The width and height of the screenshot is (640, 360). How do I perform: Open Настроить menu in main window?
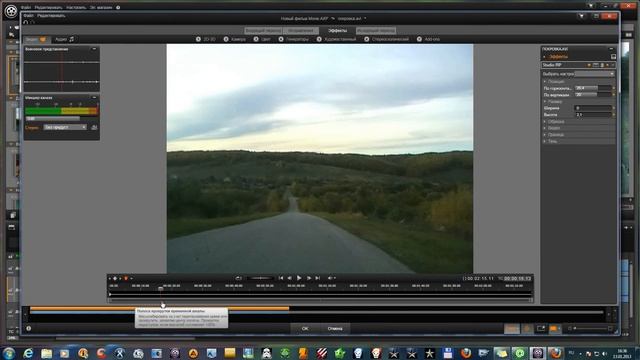click(76, 7)
